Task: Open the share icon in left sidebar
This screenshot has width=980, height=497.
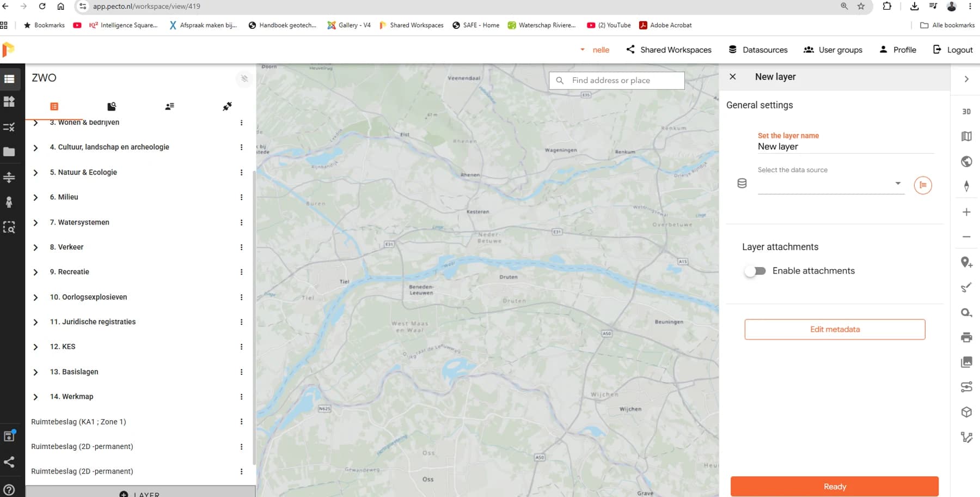Action: tap(9, 462)
